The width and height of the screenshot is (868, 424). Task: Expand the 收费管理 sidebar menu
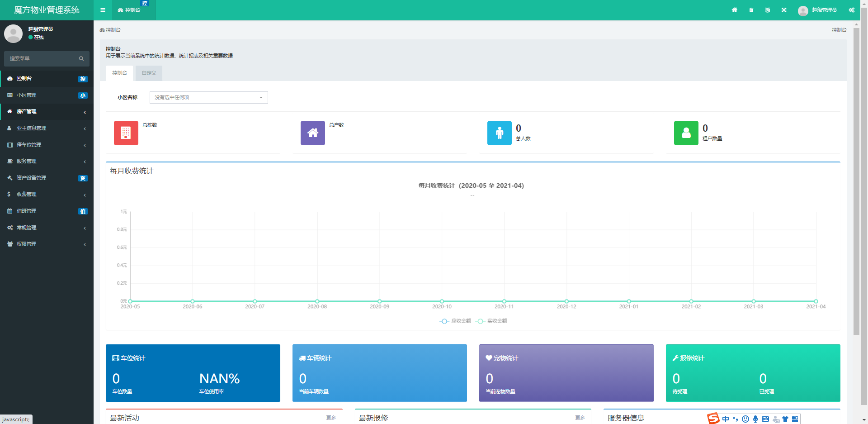tap(47, 194)
